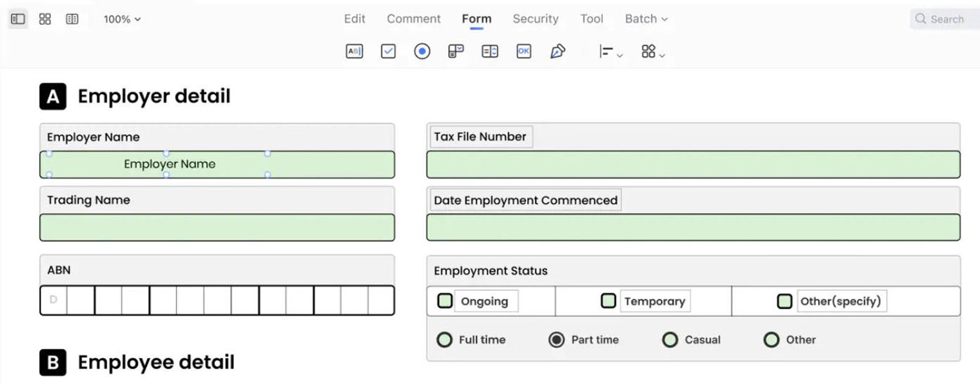
Task: Select the OK button form tool
Action: pos(524,51)
